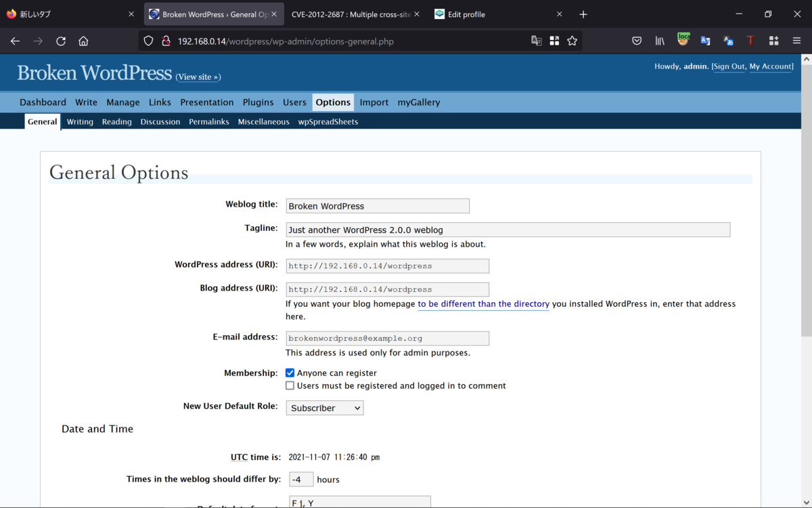
Task: Click the blue A-あ translator extension icon
Action: tap(728, 41)
